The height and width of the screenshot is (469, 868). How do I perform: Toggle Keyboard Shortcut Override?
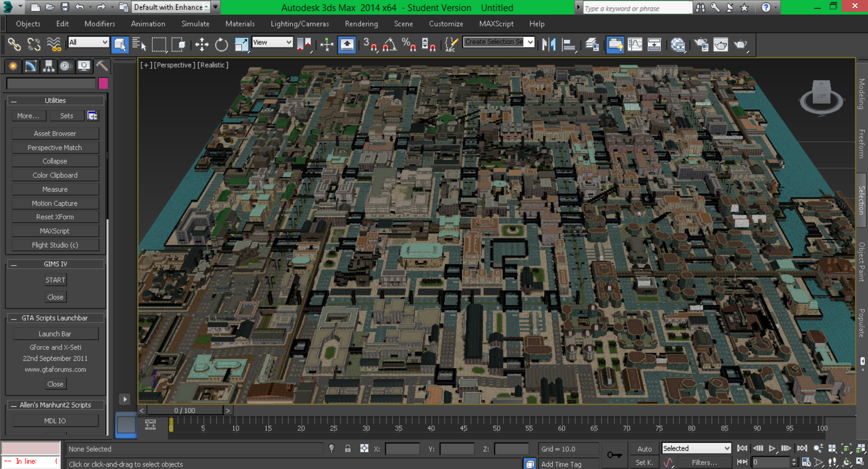click(x=347, y=45)
